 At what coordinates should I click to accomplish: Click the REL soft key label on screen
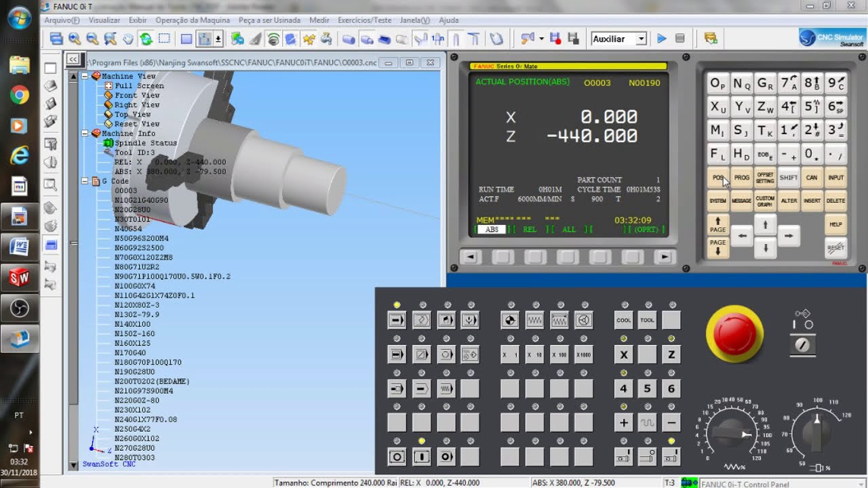(x=530, y=230)
